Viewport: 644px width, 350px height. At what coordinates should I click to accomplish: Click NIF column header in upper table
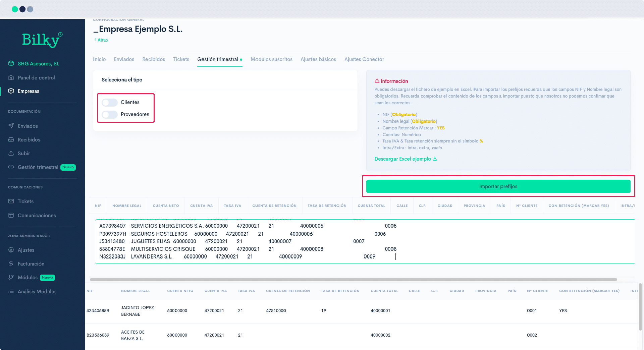98,206
